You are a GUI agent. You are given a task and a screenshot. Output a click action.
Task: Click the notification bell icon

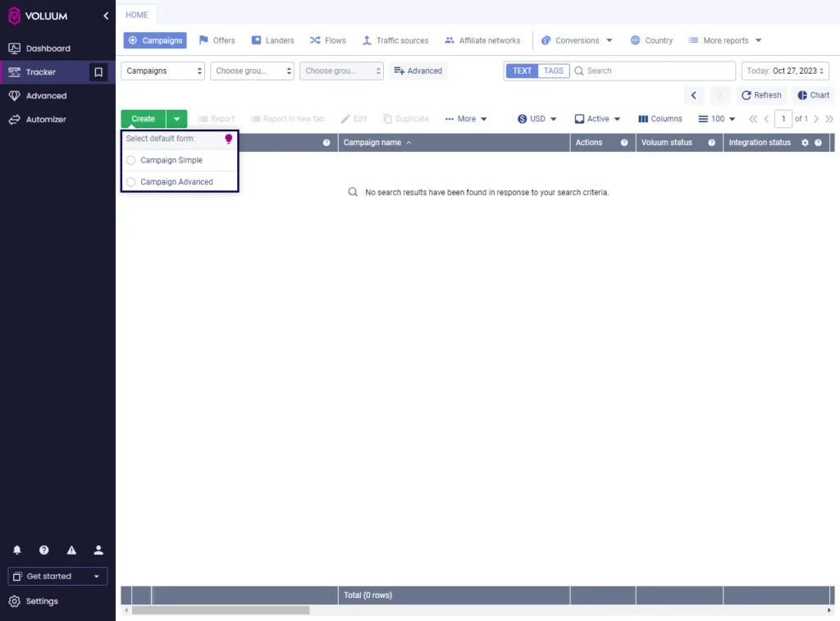coord(16,550)
